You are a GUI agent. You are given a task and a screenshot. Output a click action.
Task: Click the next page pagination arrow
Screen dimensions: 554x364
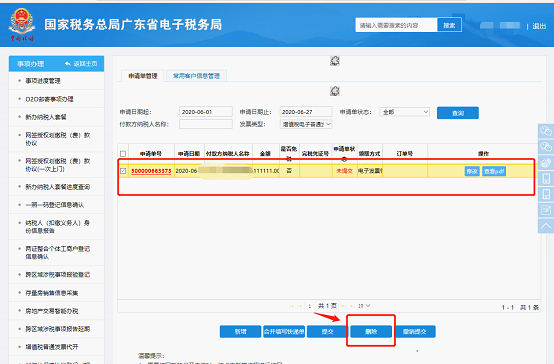344,306
